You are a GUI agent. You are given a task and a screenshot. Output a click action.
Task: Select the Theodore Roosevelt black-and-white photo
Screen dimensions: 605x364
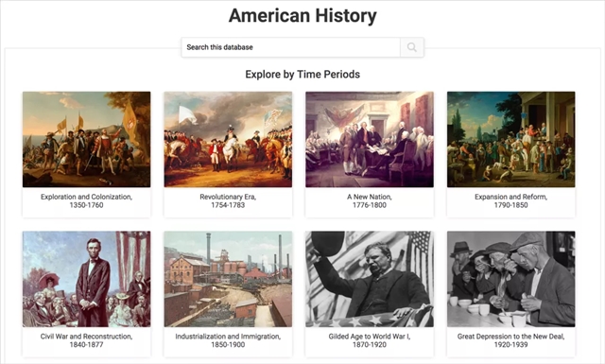coord(370,279)
